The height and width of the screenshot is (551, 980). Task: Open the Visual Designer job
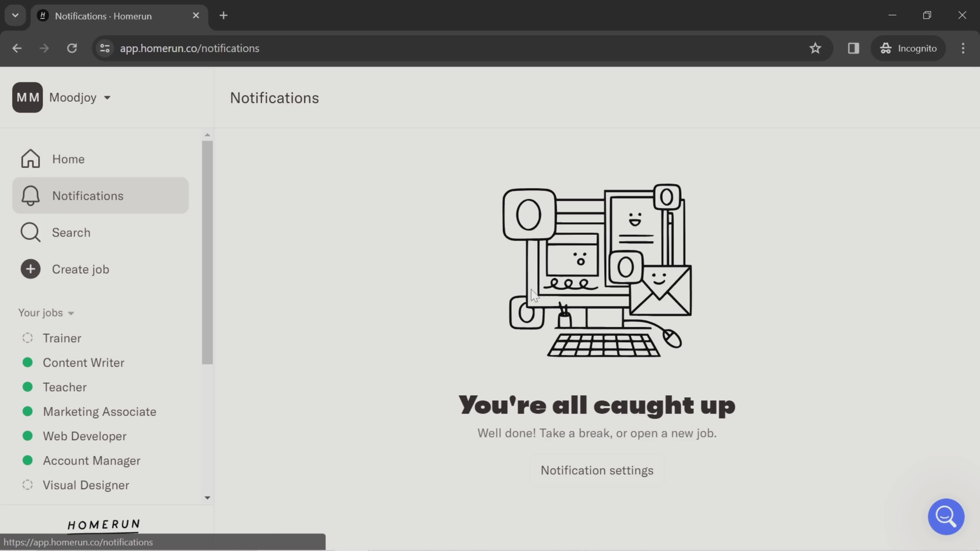(86, 485)
